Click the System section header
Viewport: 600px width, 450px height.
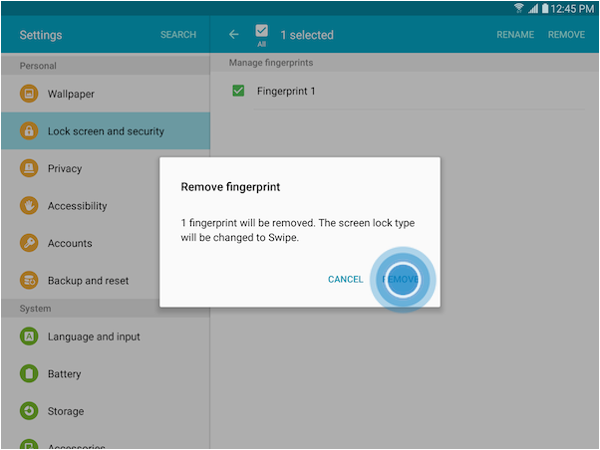coord(35,308)
